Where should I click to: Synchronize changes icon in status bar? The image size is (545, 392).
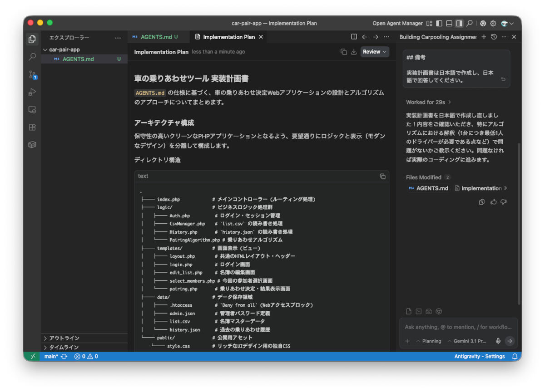click(64, 357)
